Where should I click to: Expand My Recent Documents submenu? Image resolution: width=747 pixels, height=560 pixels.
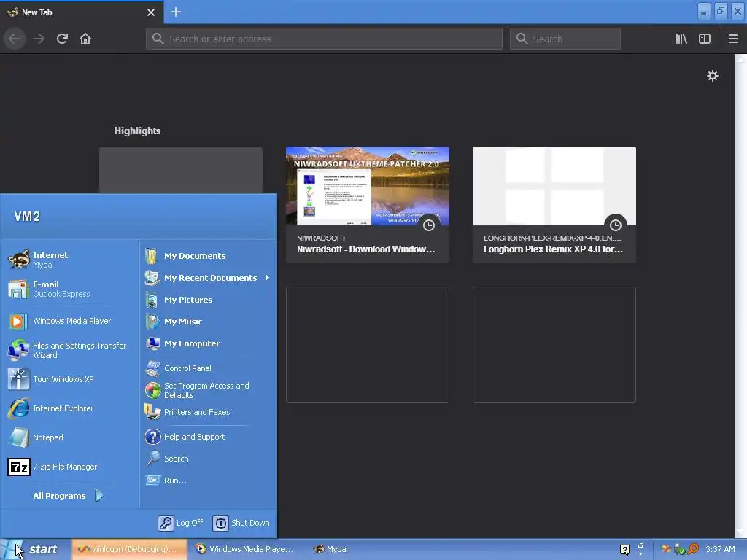click(x=208, y=278)
